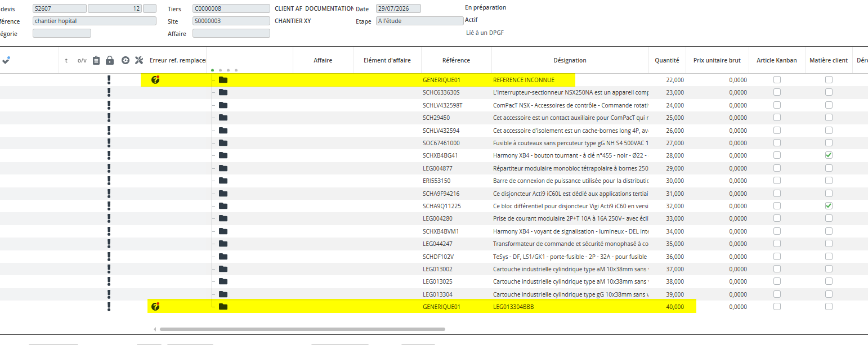The height and width of the screenshot is (345, 868).
Task: Sort by Prix unitaire brut column header
Action: 717,60
